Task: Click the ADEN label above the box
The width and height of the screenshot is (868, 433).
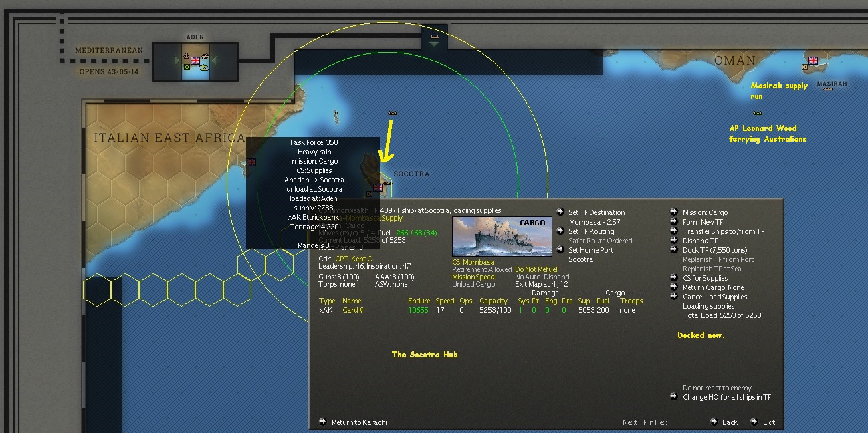Action: (195, 37)
